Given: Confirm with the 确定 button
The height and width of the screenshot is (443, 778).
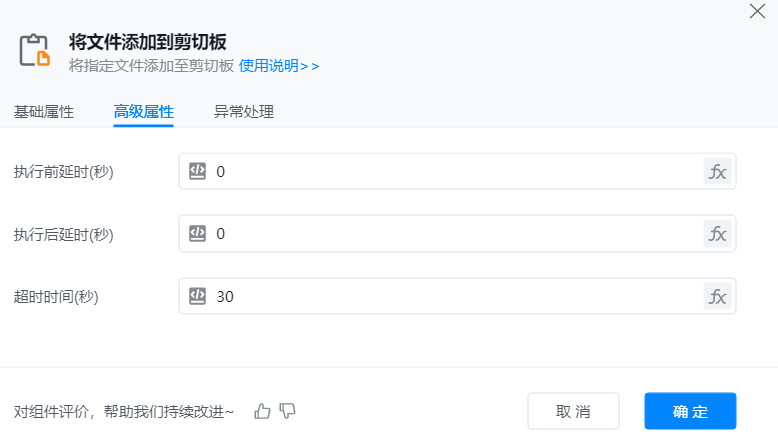Looking at the screenshot, I should click(690, 411).
